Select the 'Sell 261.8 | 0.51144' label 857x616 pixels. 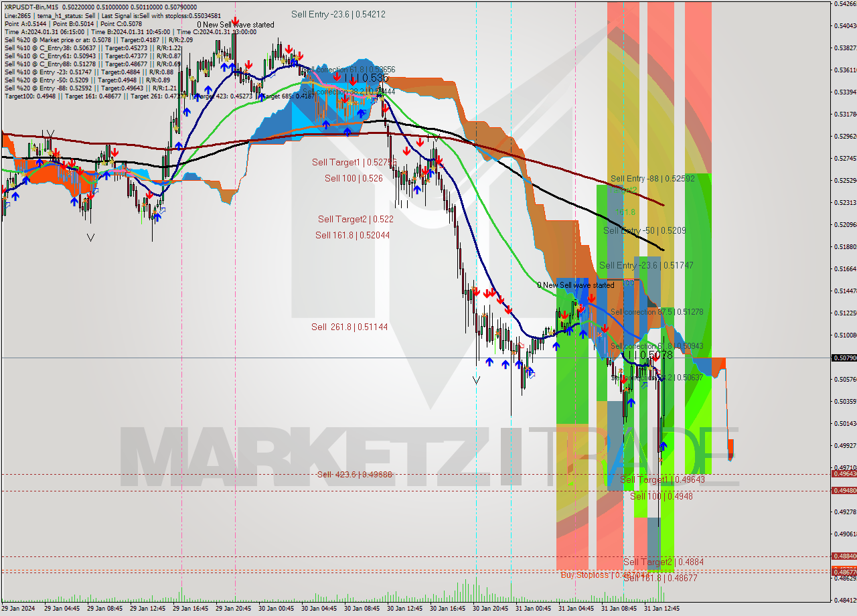(x=349, y=327)
